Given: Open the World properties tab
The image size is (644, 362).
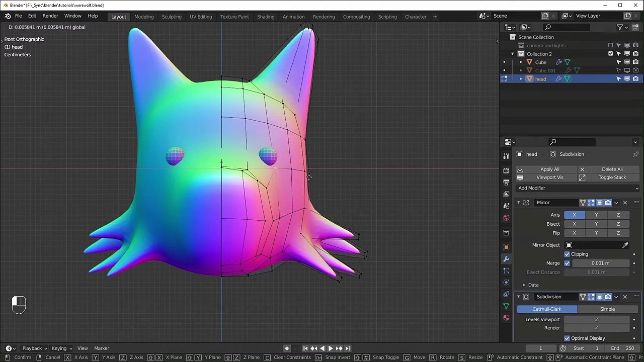Looking at the screenshot, I should click(506, 218).
